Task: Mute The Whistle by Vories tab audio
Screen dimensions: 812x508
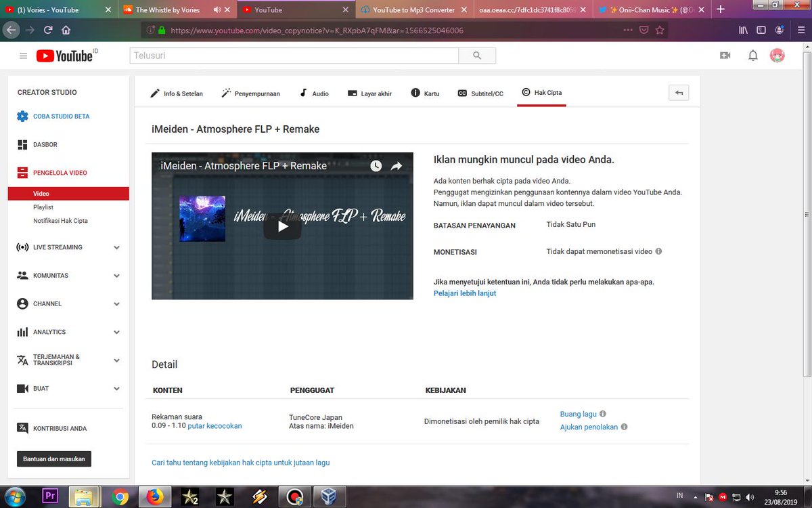Action: (x=218, y=10)
